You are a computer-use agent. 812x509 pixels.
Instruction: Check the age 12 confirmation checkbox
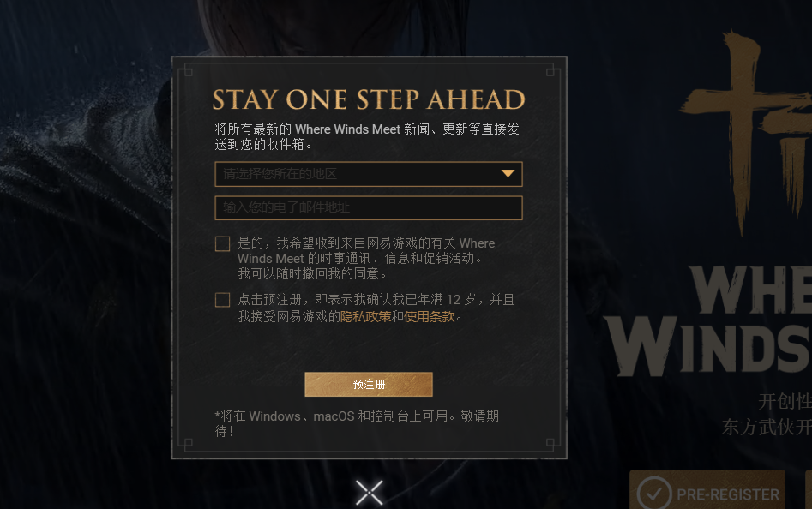223,300
